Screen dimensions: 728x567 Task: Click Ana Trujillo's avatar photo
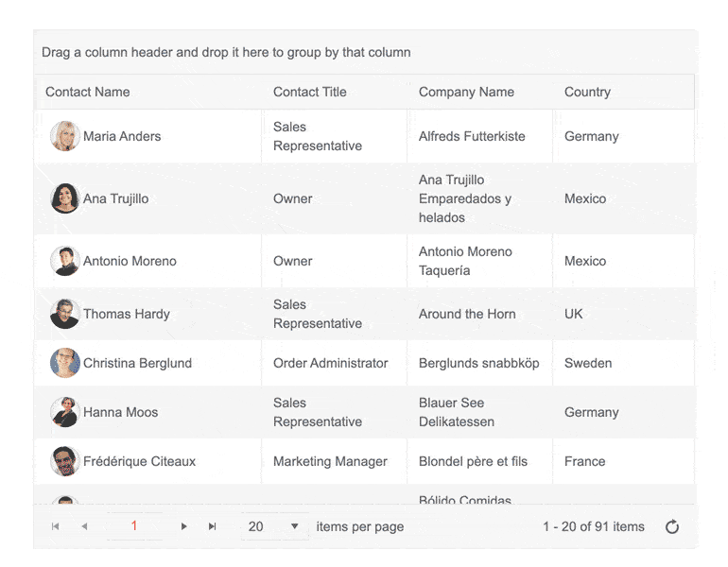64,198
